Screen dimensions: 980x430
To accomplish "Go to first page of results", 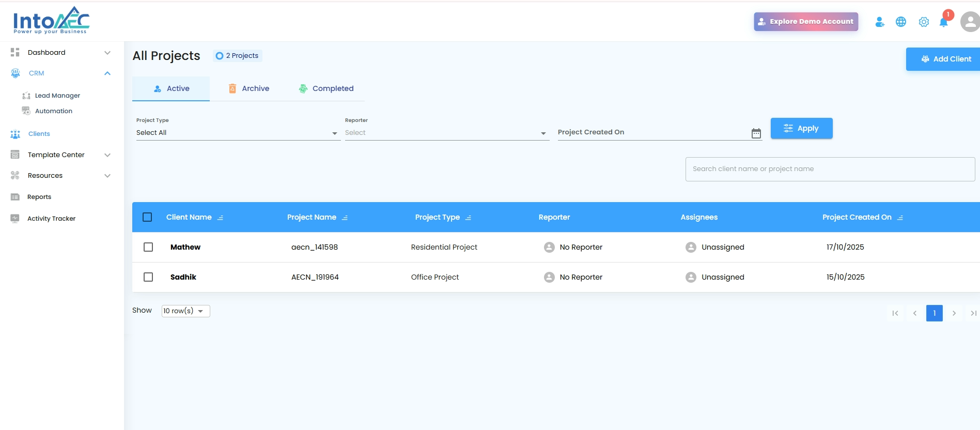I will (895, 313).
